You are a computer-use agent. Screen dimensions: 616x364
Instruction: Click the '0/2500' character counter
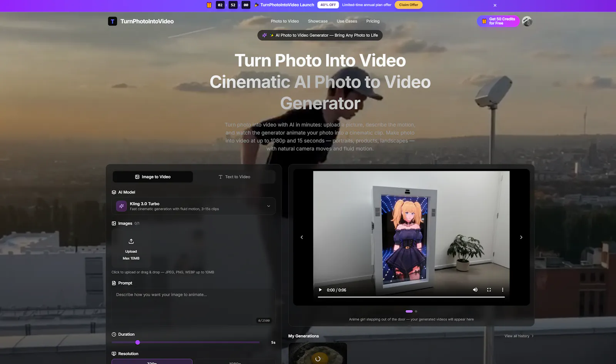(264, 321)
